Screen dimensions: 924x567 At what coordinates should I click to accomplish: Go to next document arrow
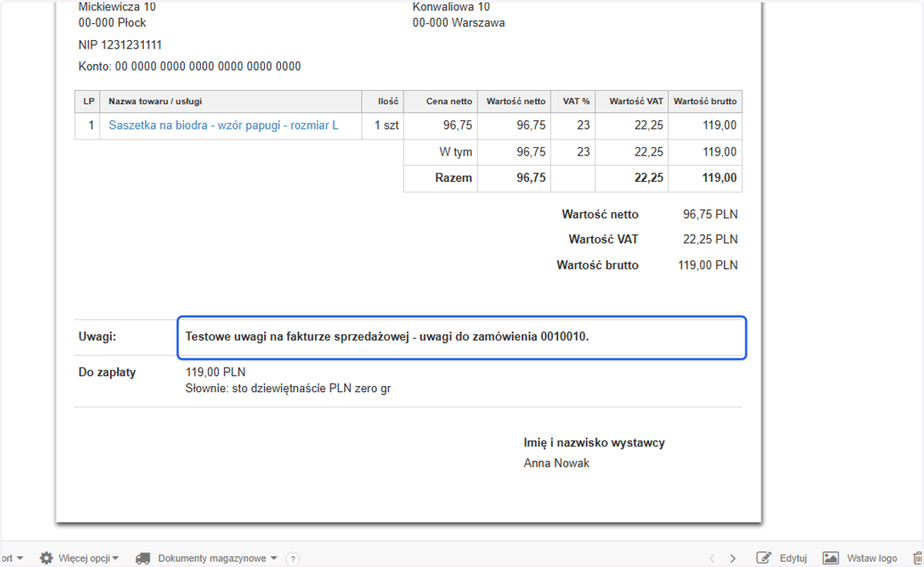(733, 559)
